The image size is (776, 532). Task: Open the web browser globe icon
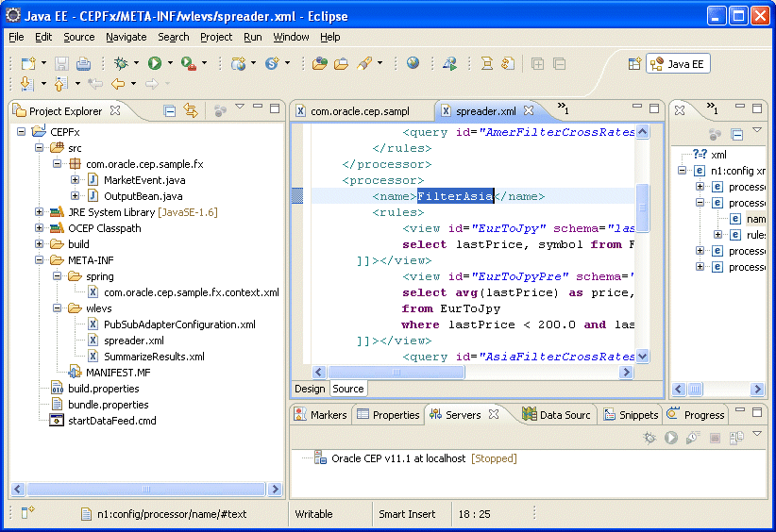[413, 63]
